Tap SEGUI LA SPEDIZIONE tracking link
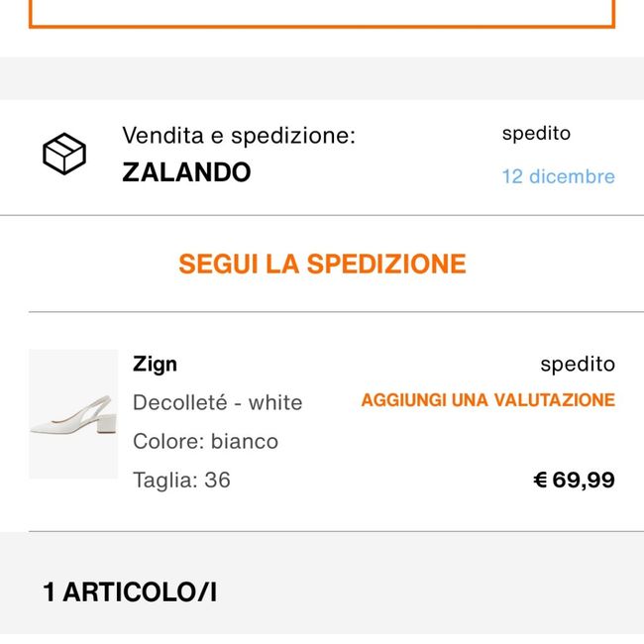 322,264
